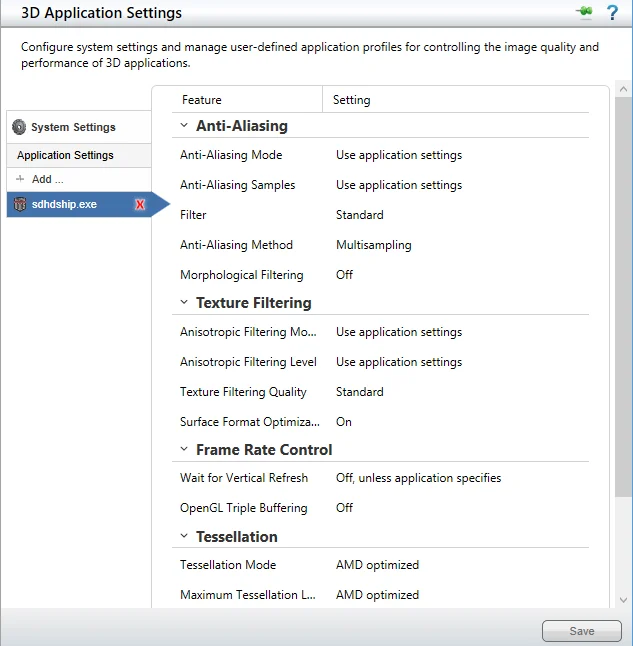
Task: Change Wait for Vertical Refresh setting
Action: pos(419,478)
